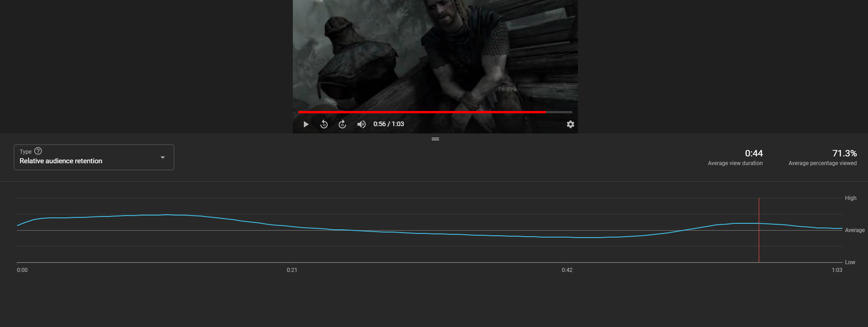Click the Low label on the chart
The image size is (868, 327).
[x=850, y=262]
